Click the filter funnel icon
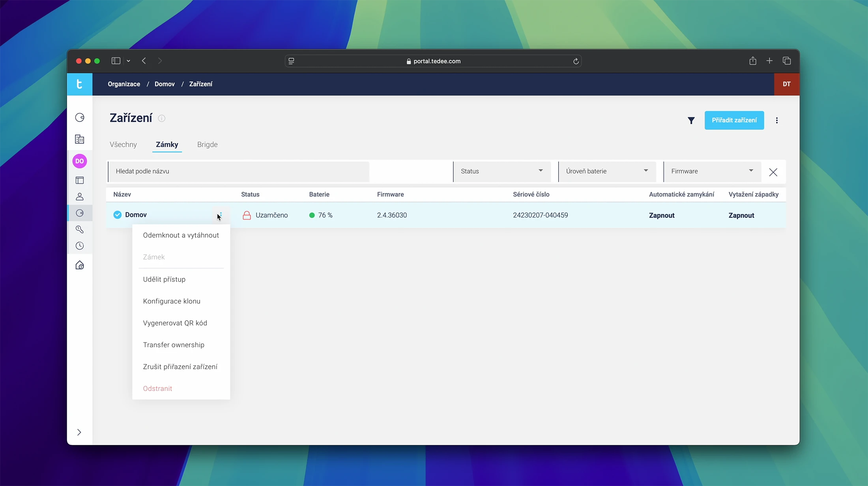The image size is (868, 486). click(691, 121)
